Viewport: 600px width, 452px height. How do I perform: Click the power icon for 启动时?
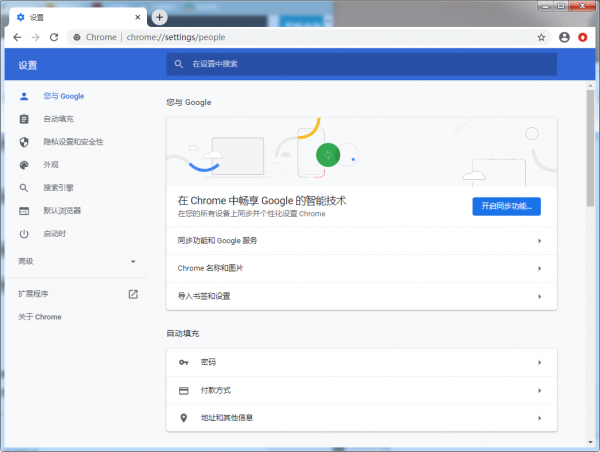[x=24, y=234]
